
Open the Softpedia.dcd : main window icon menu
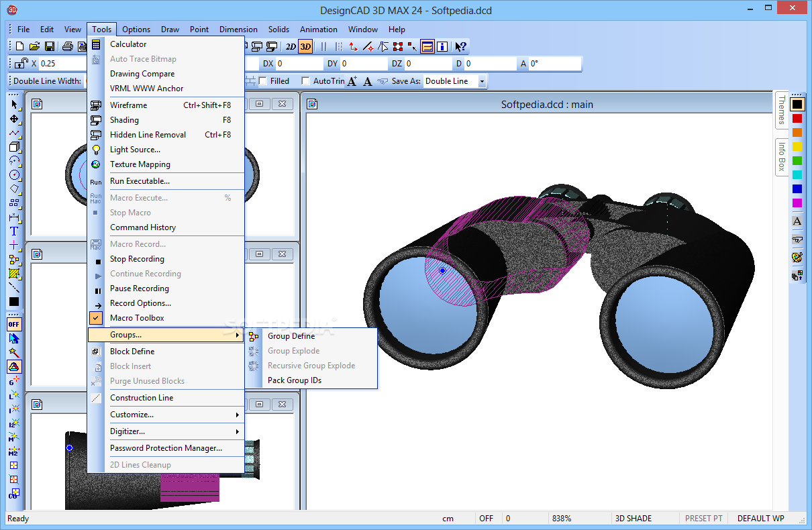(313, 104)
